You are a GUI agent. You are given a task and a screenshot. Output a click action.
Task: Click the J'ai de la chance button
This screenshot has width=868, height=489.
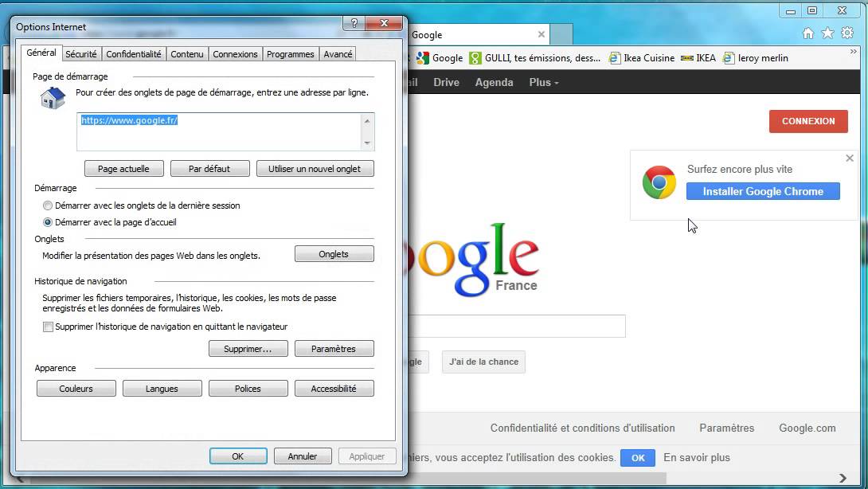(484, 362)
